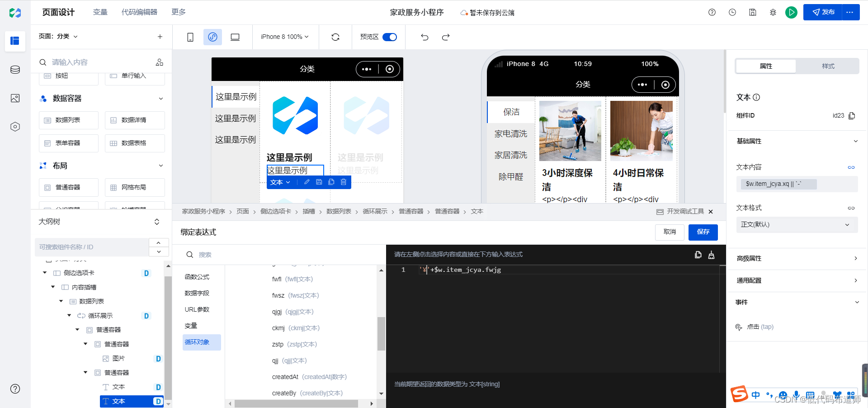Image resolution: width=868 pixels, height=408 pixels.
Task: Open version history clock icon
Action: pyautogui.click(x=732, y=12)
